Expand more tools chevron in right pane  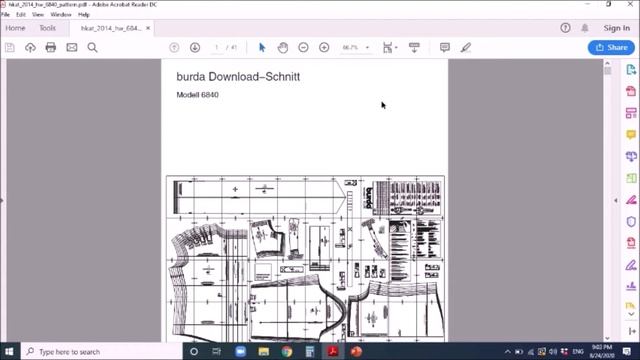tap(631, 314)
